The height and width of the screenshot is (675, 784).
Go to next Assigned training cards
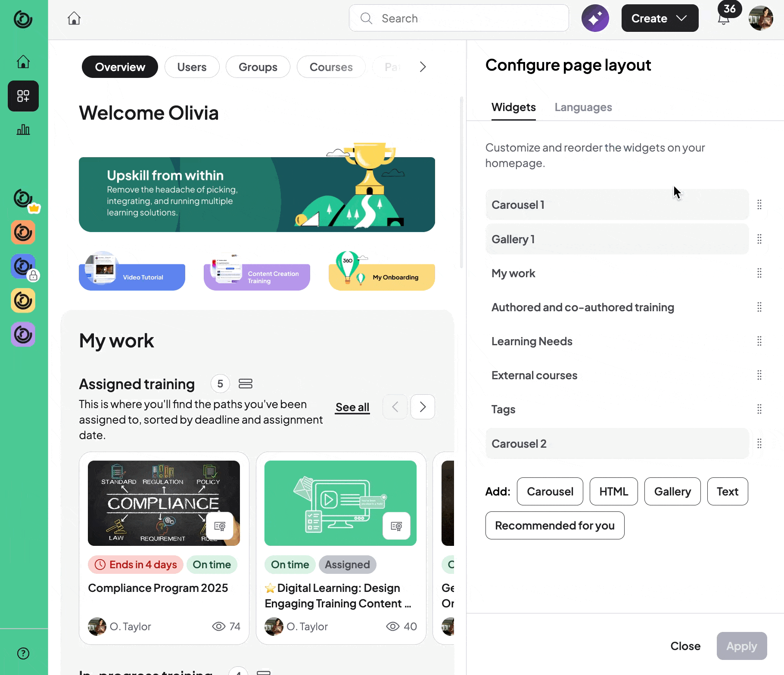tap(423, 407)
